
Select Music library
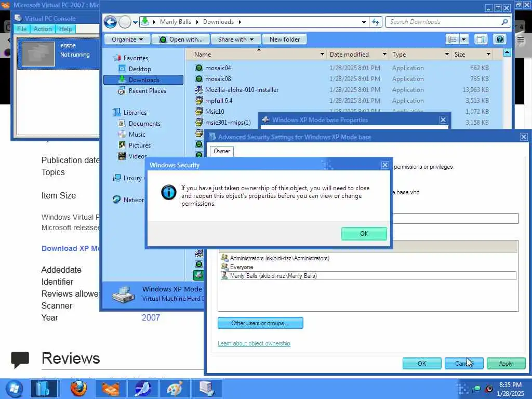click(137, 135)
